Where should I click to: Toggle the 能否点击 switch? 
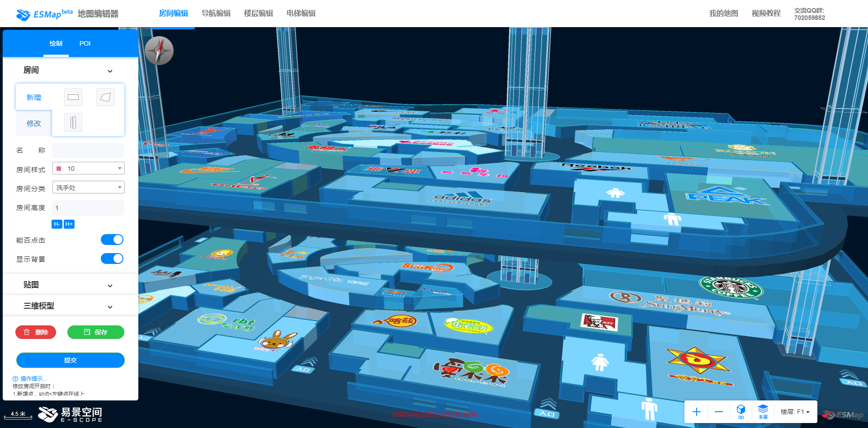[x=112, y=240]
